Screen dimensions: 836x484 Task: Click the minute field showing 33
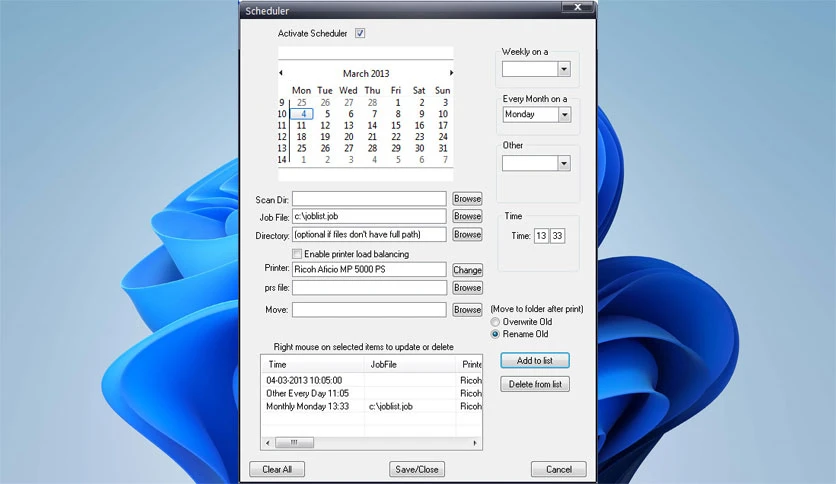557,236
